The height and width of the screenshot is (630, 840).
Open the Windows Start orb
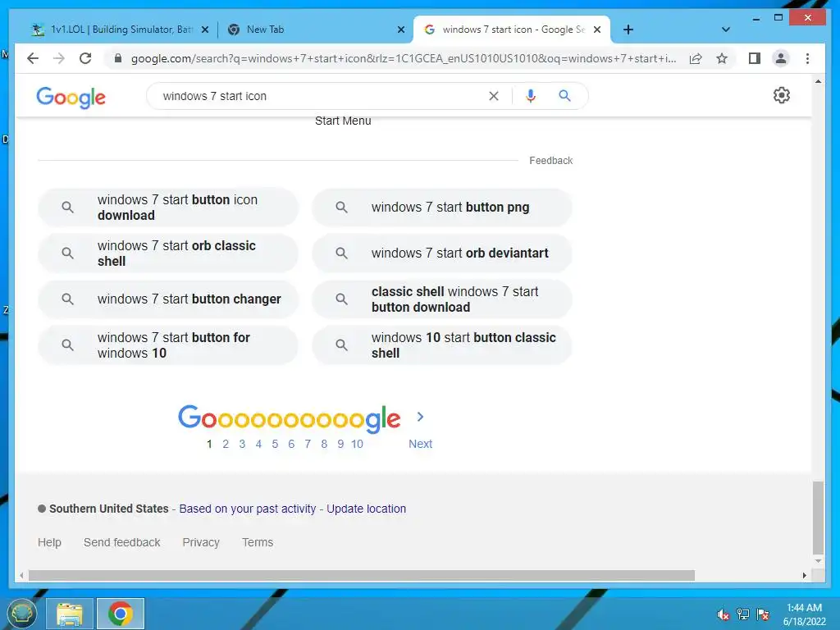click(x=21, y=614)
